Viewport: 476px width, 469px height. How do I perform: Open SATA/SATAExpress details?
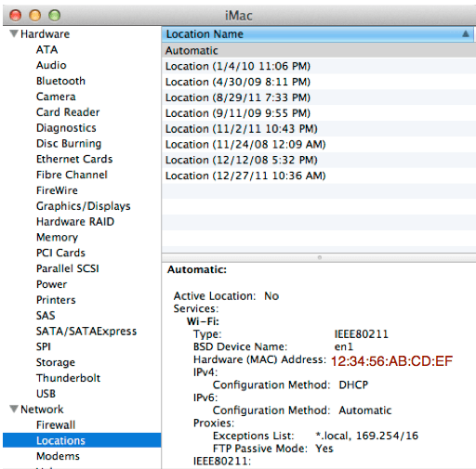pos(86,331)
